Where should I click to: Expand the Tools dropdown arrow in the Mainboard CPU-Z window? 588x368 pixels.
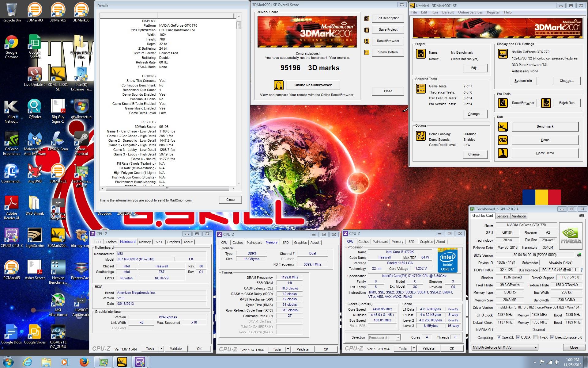pos(161,349)
